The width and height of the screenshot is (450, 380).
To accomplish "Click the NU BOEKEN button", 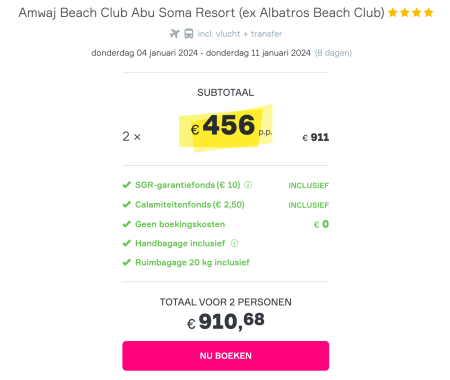I will (x=225, y=356).
